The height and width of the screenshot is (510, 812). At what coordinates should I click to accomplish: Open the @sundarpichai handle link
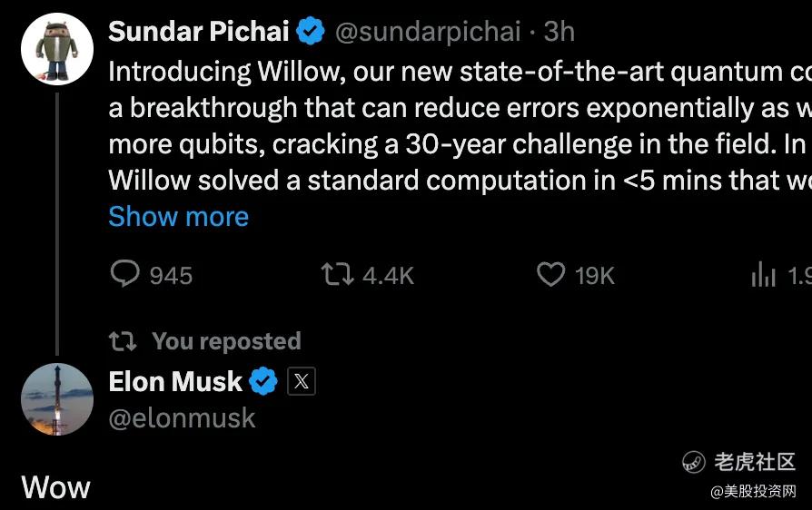click(428, 32)
